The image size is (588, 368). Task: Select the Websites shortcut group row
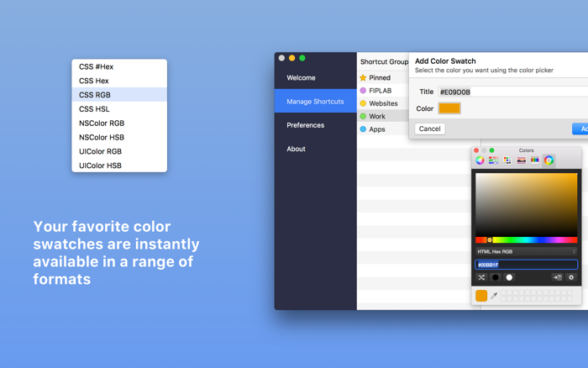click(x=383, y=103)
